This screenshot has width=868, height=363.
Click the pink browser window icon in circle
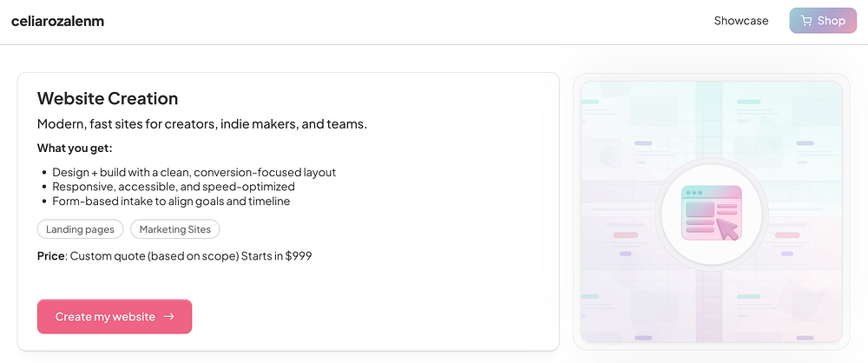[712, 214]
